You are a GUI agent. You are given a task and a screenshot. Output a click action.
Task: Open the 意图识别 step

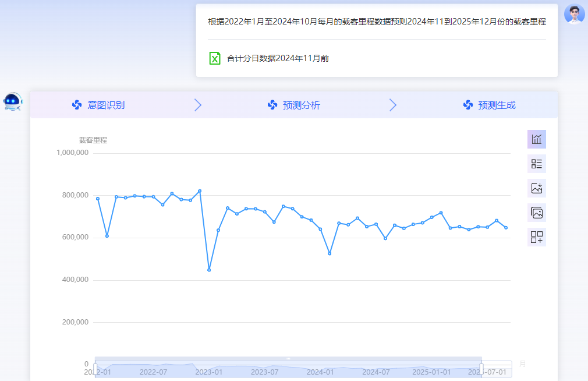click(x=98, y=105)
